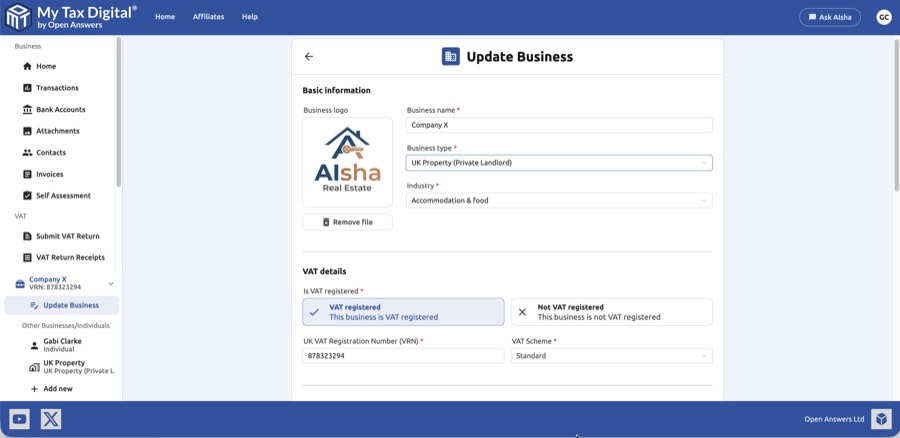The image size is (900, 438).
Task: Click the VAT details heading
Action: (x=324, y=271)
